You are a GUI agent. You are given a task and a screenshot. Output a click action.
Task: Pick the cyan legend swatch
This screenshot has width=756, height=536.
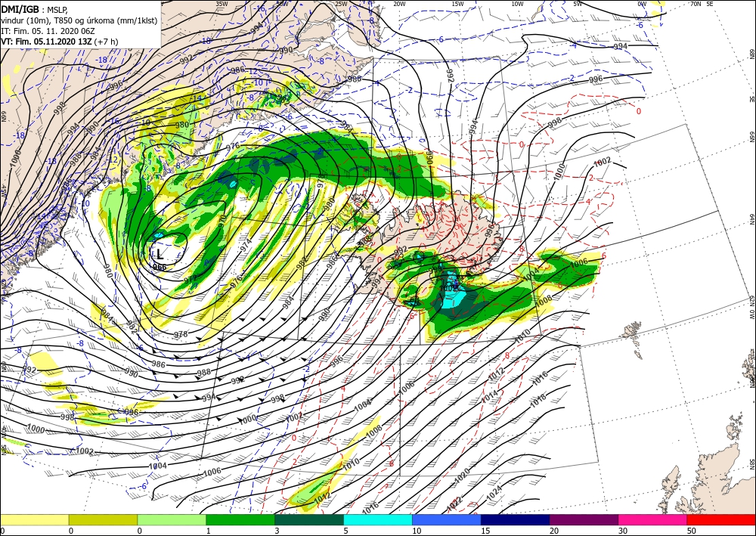coord(378,519)
